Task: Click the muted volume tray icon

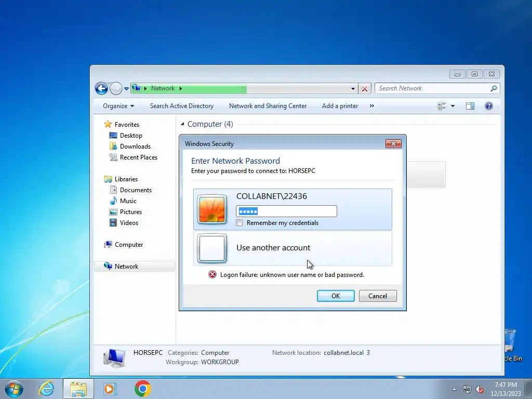Action: (480, 389)
